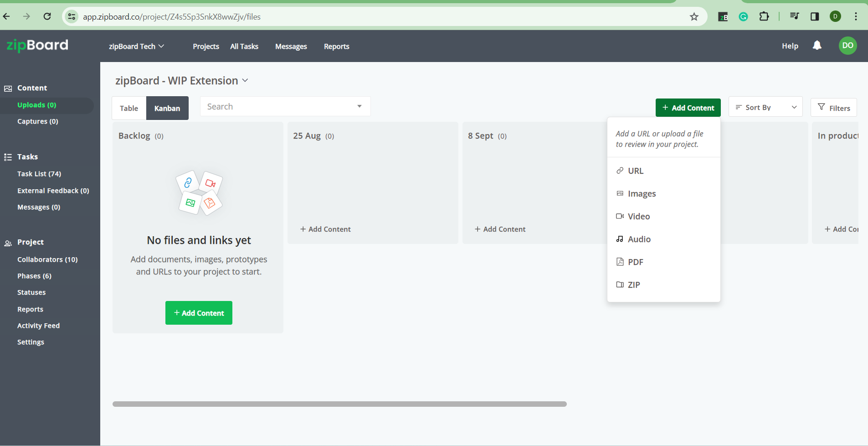Expand the Sort By dropdown
This screenshot has width=868, height=446.
pos(765,107)
